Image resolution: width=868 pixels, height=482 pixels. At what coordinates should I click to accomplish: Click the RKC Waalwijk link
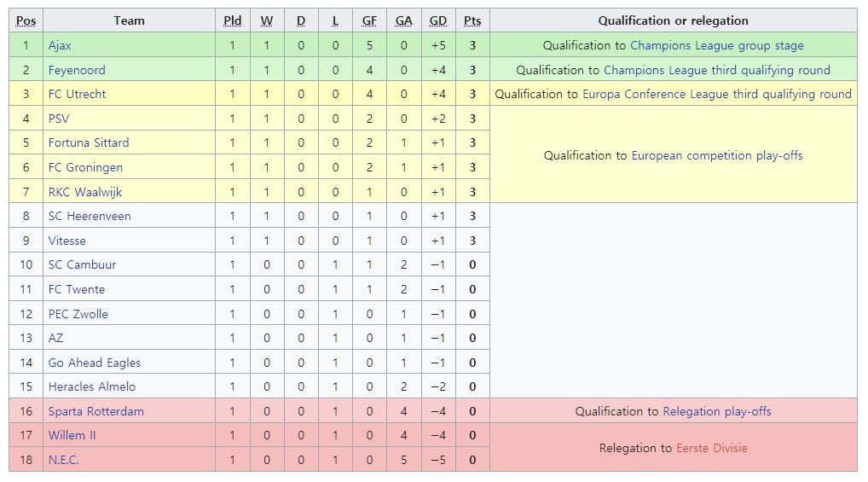pos(84,192)
